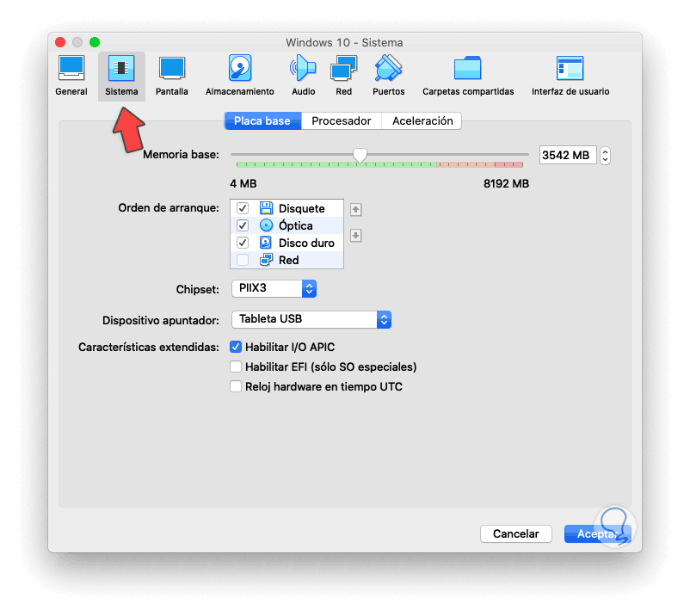Click the 3542 MB memory input field
The height and width of the screenshot is (616, 690).
coord(568,156)
